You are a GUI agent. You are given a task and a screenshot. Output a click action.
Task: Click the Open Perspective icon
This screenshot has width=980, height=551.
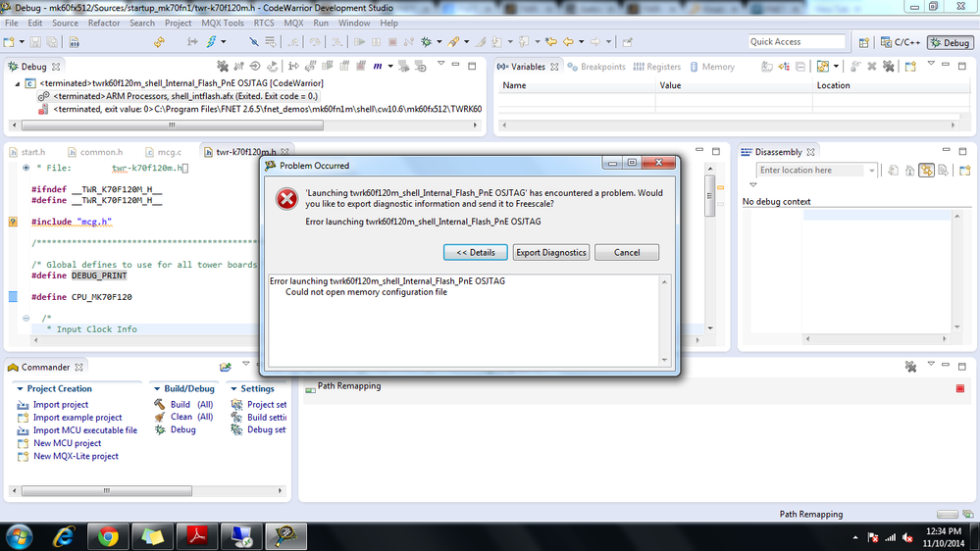pos(863,42)
